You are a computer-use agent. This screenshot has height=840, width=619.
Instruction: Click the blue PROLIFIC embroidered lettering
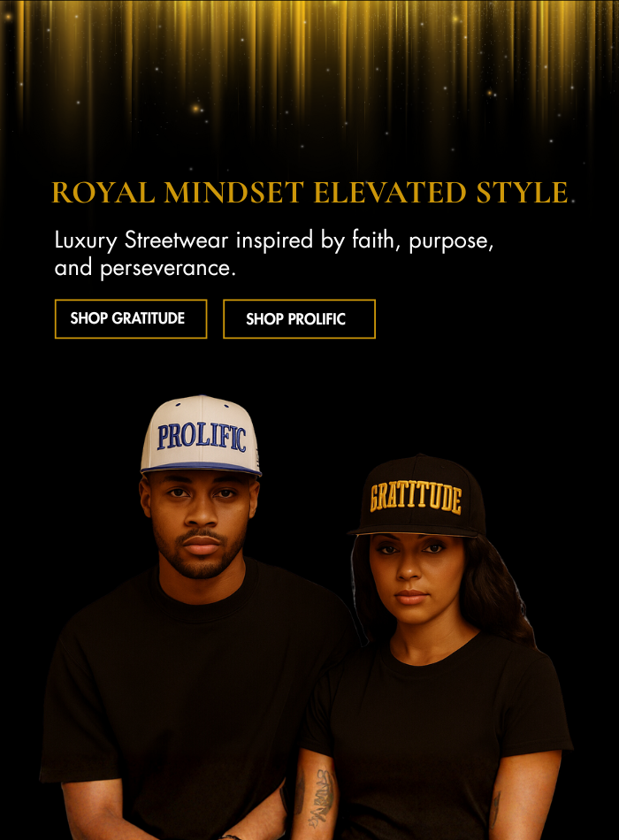(202, 437)
